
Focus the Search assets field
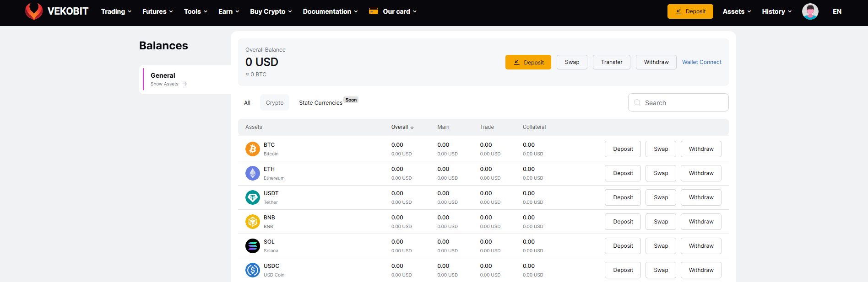[x=678, y=102]
